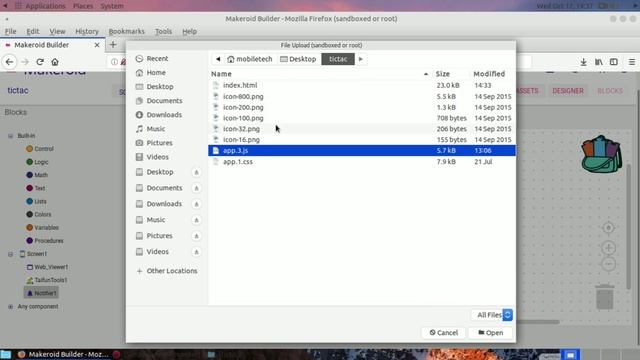The height and width of the screenshot is (360, 640).
Task: Open Firefox Bookmarks menu
Action: (x=127, y=31)
